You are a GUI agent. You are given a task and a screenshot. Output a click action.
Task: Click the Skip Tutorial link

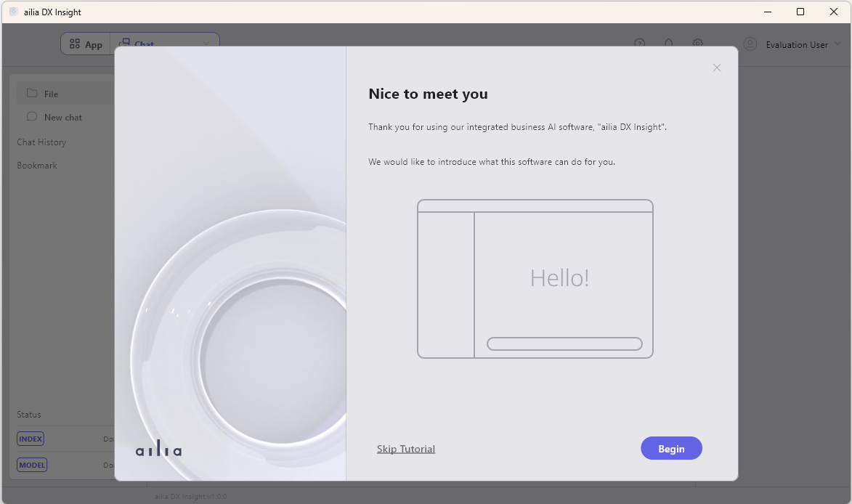pos(406,449)
